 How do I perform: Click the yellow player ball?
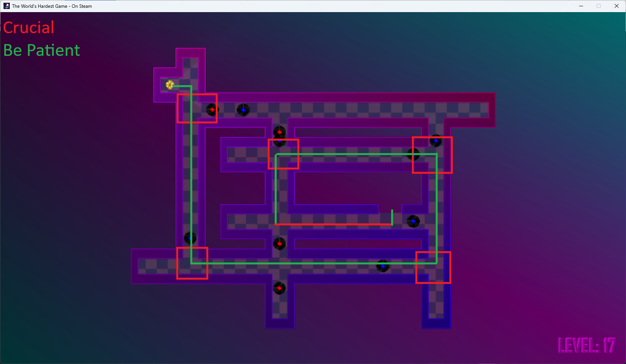[170, 85]
